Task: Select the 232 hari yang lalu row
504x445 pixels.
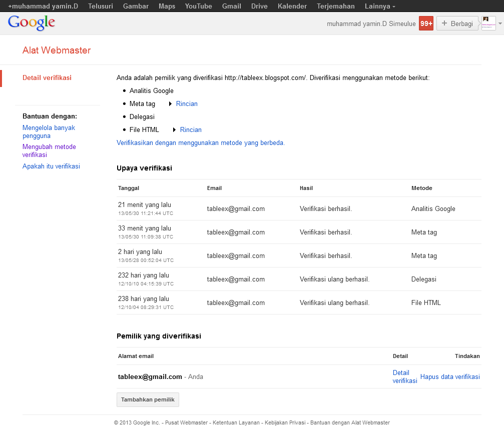Action: 299,279
